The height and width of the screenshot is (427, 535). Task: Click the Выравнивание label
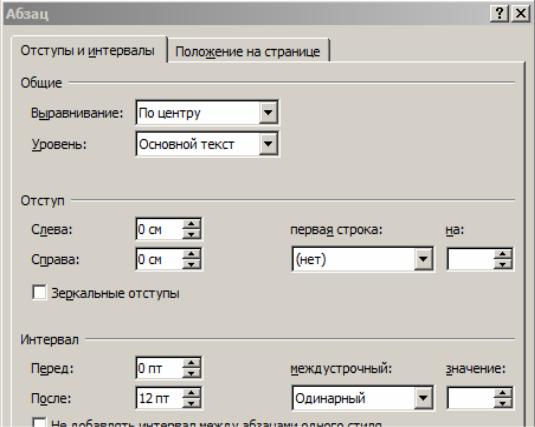[x=77, y=113]
